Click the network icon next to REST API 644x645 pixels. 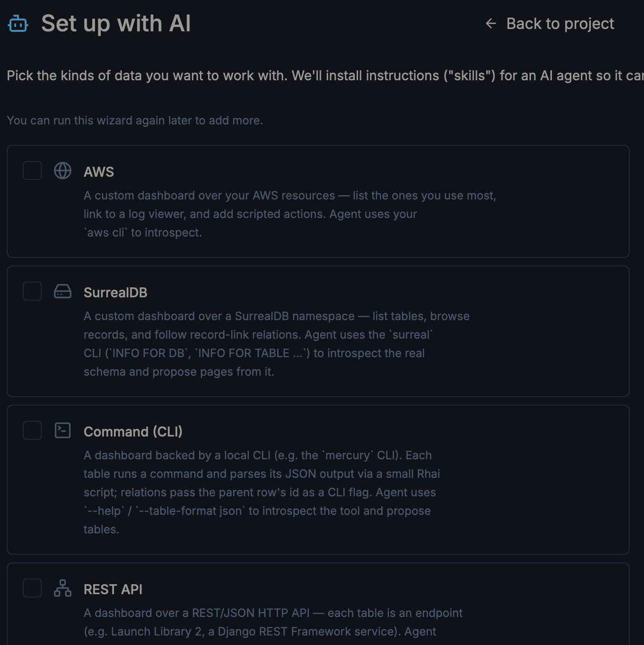[63, 588]
